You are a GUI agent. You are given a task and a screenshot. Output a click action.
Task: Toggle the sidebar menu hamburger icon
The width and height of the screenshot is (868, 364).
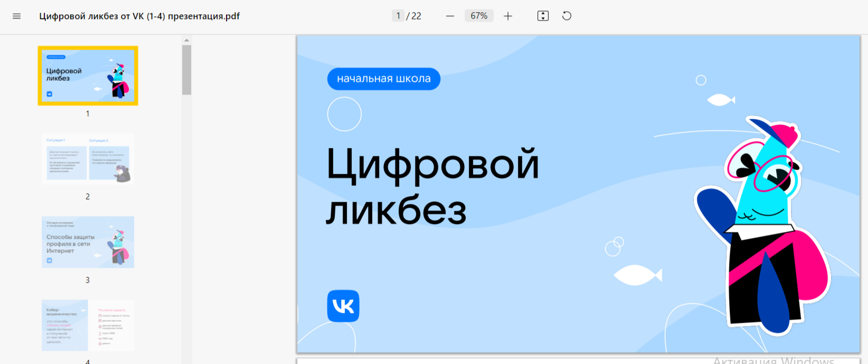pyautogui.click(x=16, y=16)
